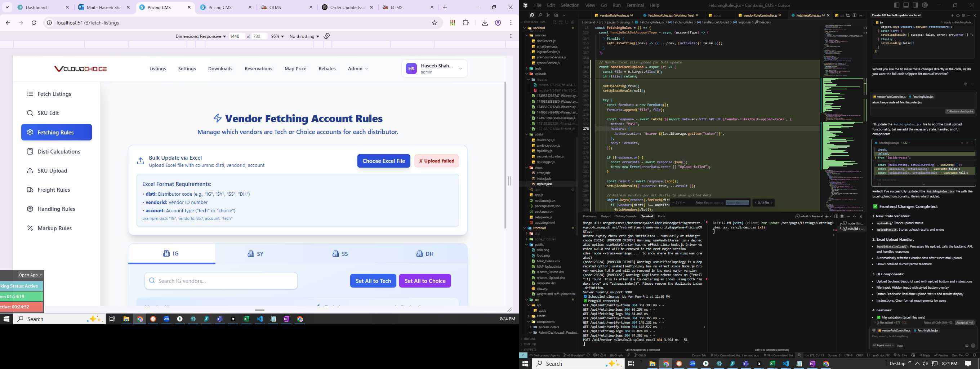Open Chrome tab search dropdown arrow
The image size is (980, 369).
pyautogui.click(x=7, y=7)
